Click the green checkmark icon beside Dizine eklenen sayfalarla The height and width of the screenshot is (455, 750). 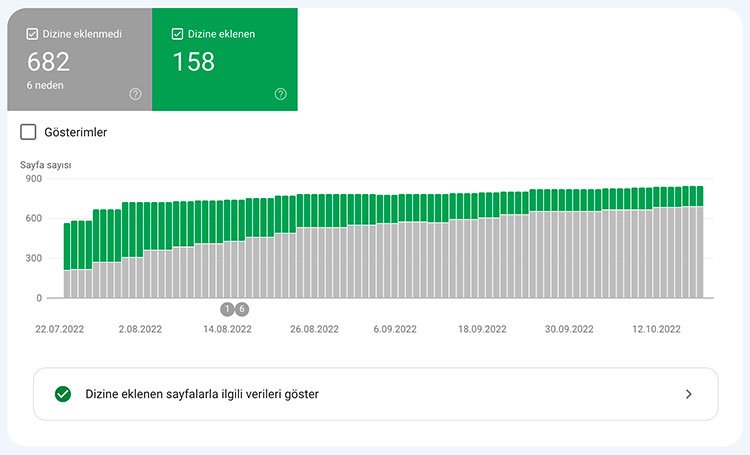coord(63,394)
